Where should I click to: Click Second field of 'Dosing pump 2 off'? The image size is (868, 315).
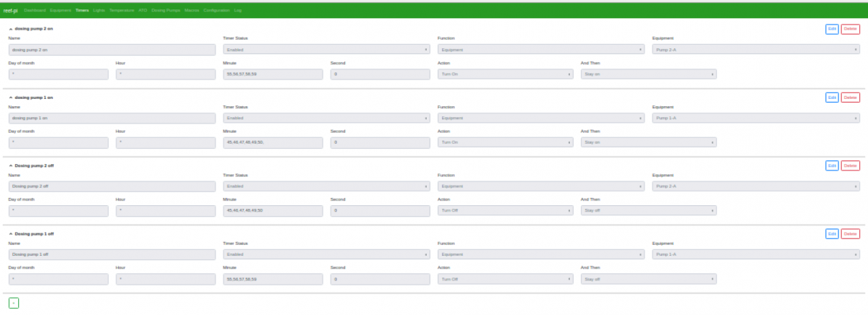pyautogui.click(x=380, y=211)
